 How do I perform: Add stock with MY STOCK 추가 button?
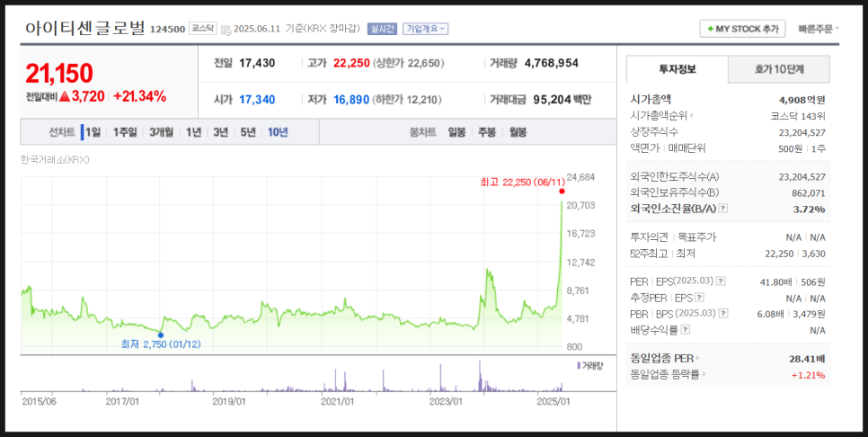742,29
